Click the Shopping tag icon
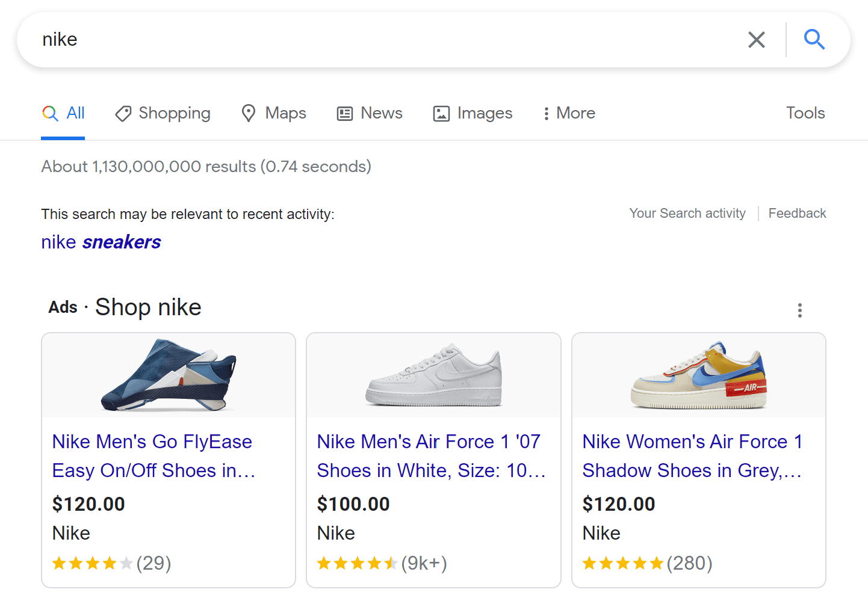This screenshot has width=868, height=610. [x=123, y=113]
